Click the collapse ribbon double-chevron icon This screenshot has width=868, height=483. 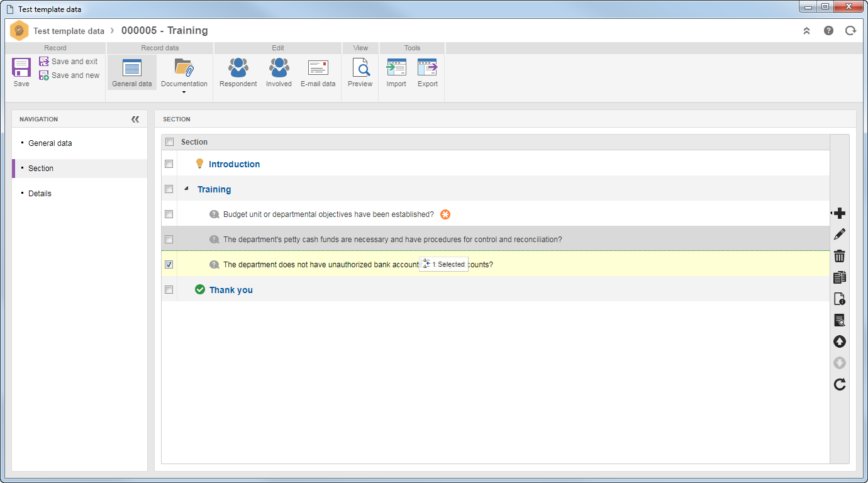tap(806, 31)
